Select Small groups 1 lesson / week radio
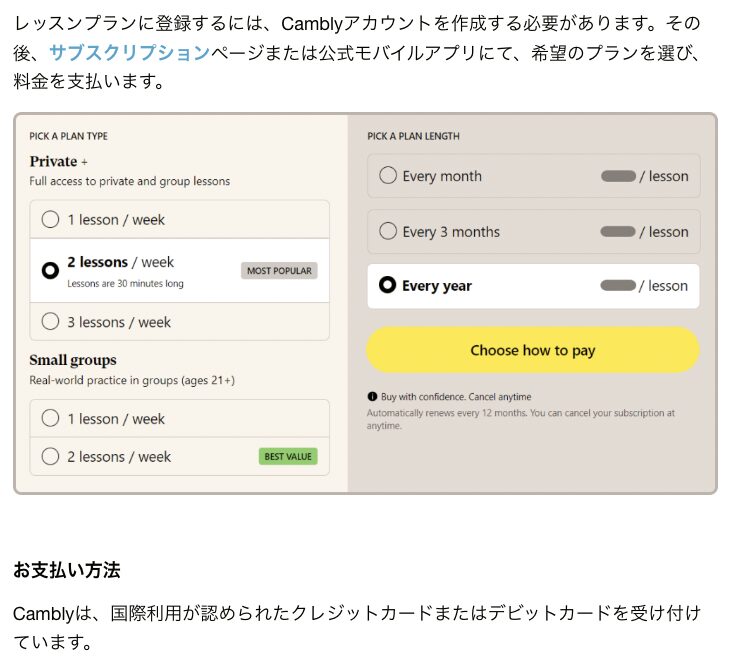Image resolution: width=736 pixels, height=667 pixels. click(50, 418)
